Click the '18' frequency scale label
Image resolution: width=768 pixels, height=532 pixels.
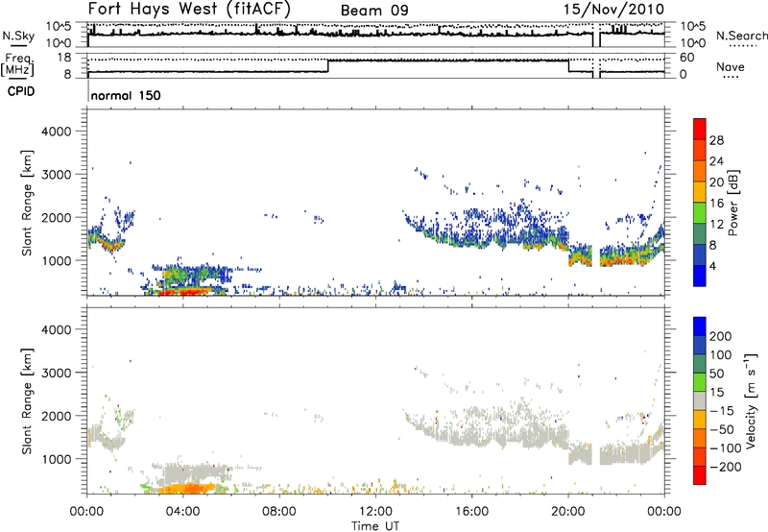(63, 58)
